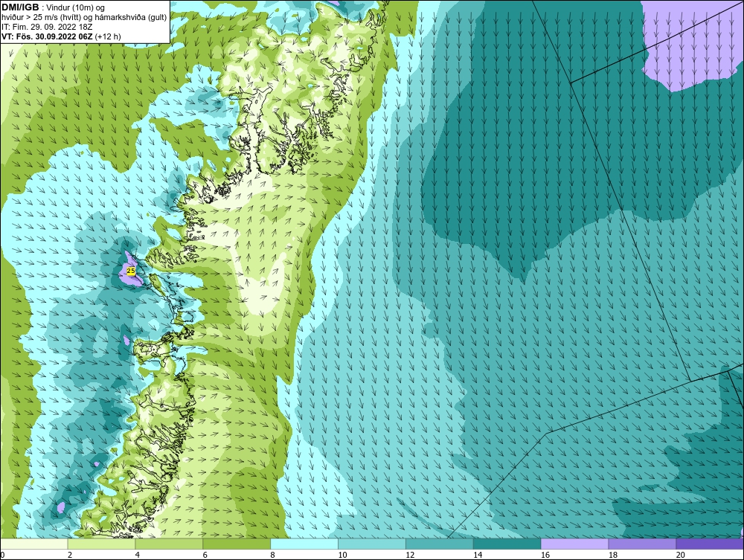
Task: Select the 'IT: Fim. 29. 09. 2022 18Z' line
Action: click(47, 27)
